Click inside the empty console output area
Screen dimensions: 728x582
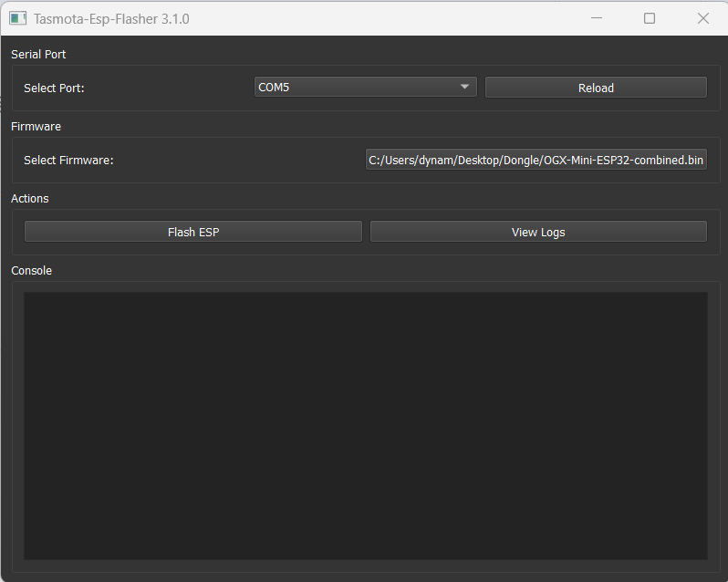click(366, 426)
